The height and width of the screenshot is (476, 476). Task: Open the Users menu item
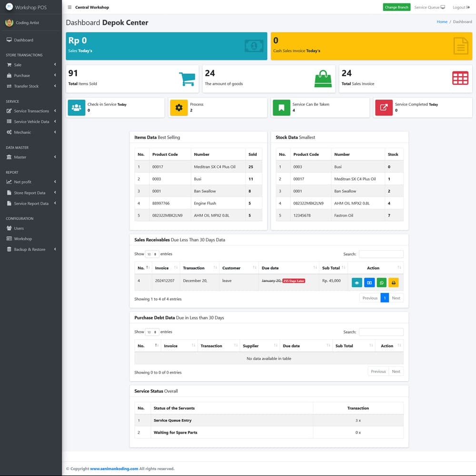[x=19, y=228]
